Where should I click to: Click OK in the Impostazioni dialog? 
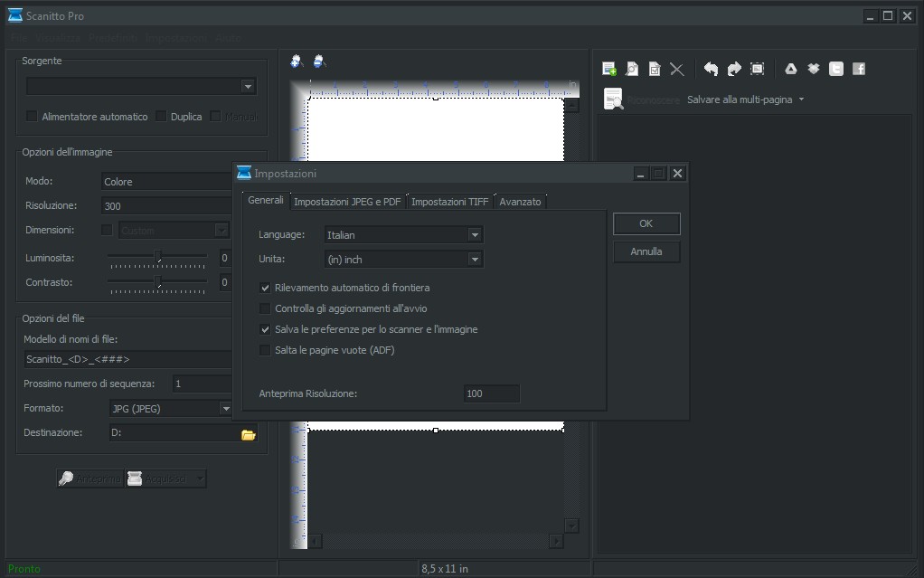coord(646,223)
